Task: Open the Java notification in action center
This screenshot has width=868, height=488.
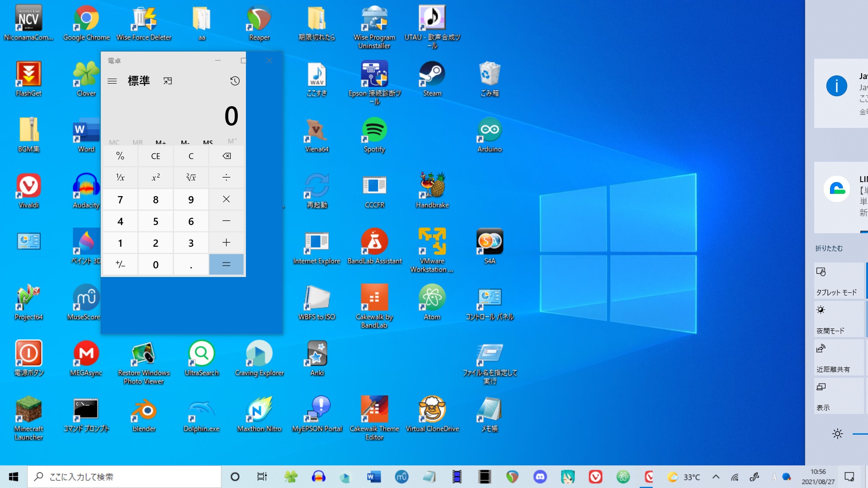Action: tap(841, 93)
